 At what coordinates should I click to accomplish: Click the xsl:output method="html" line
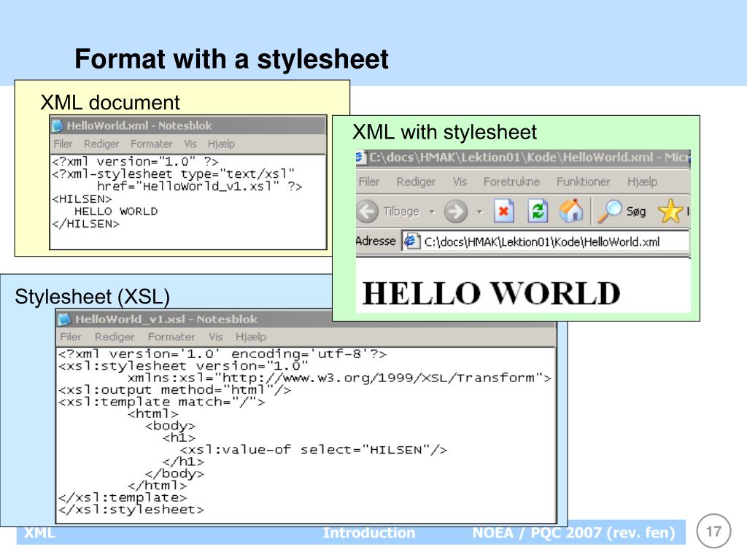point(174,390)
